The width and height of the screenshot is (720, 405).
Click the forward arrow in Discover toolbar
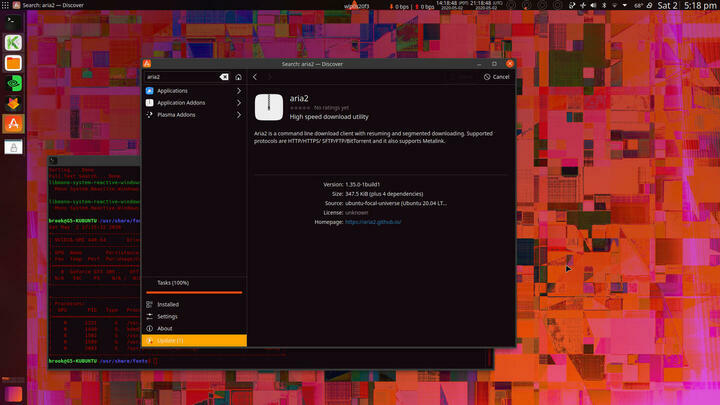click(270, 77)
